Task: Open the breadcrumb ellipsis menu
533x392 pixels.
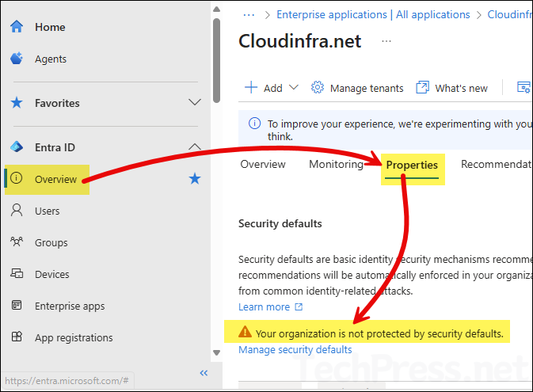Action: pyautogui.click(x=249, y=14)
